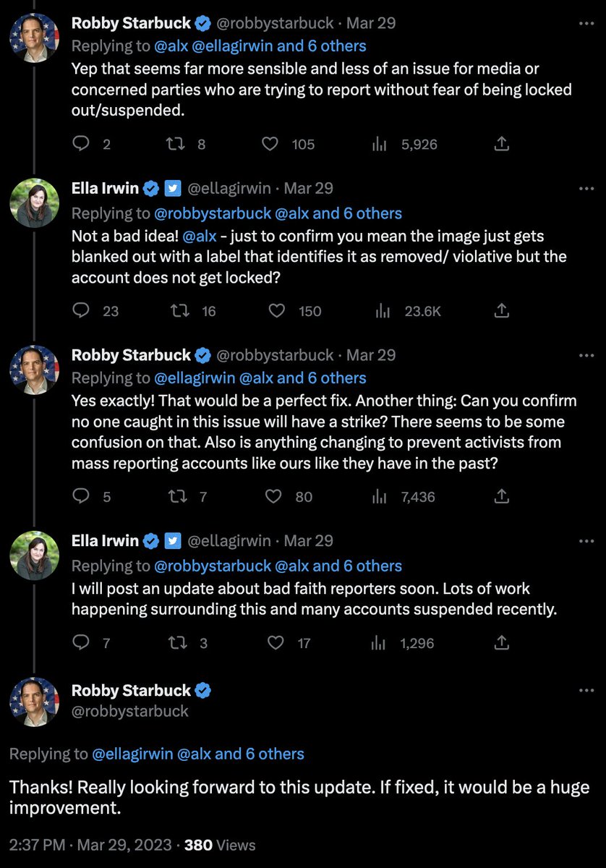Open Ella Irwin's profile picture in second tweet
This screenshot has width=606, height=868.
coord(34,203)
